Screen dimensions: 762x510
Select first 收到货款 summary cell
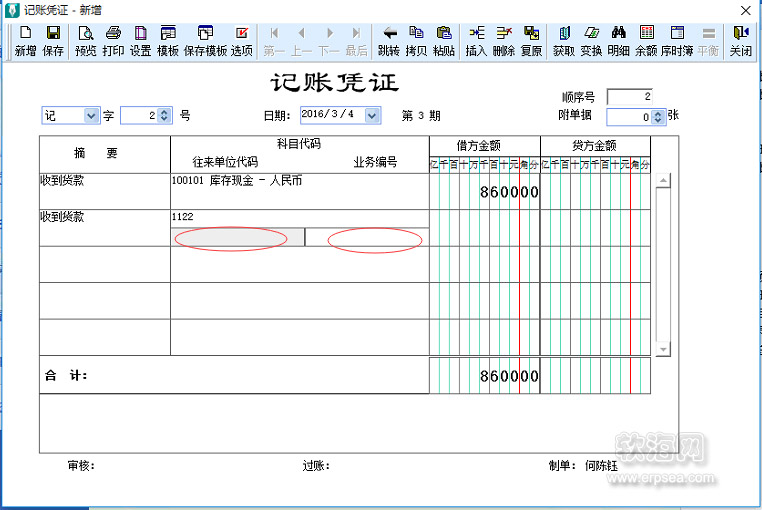pos(105,192)
